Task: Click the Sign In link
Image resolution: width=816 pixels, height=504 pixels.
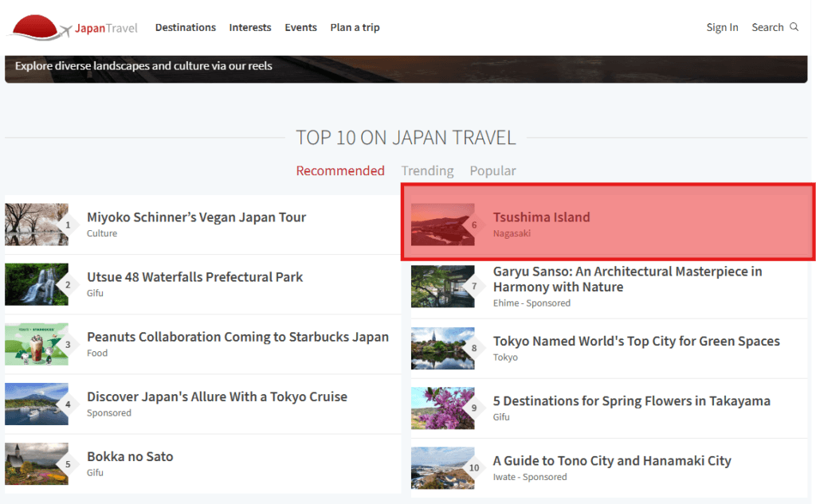Action: click(722, 27)
